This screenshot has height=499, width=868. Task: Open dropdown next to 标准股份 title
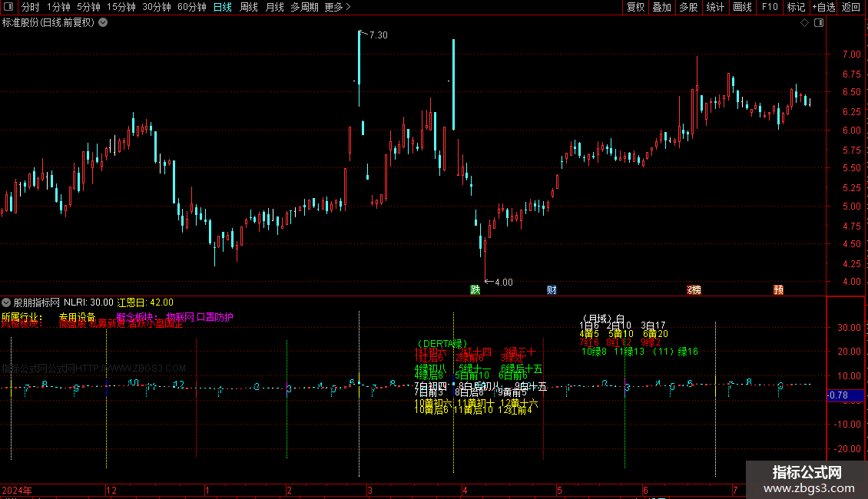click(x=103, y=23)
